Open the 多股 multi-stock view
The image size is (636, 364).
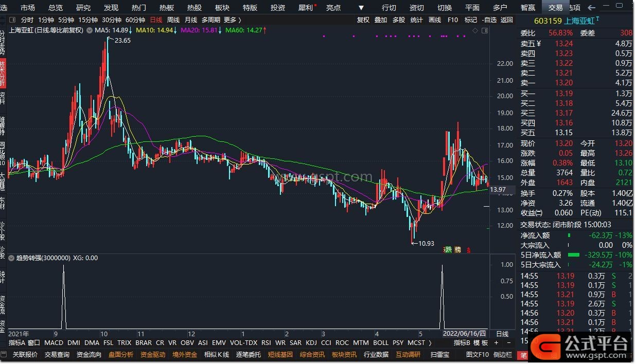coord(399,20)
